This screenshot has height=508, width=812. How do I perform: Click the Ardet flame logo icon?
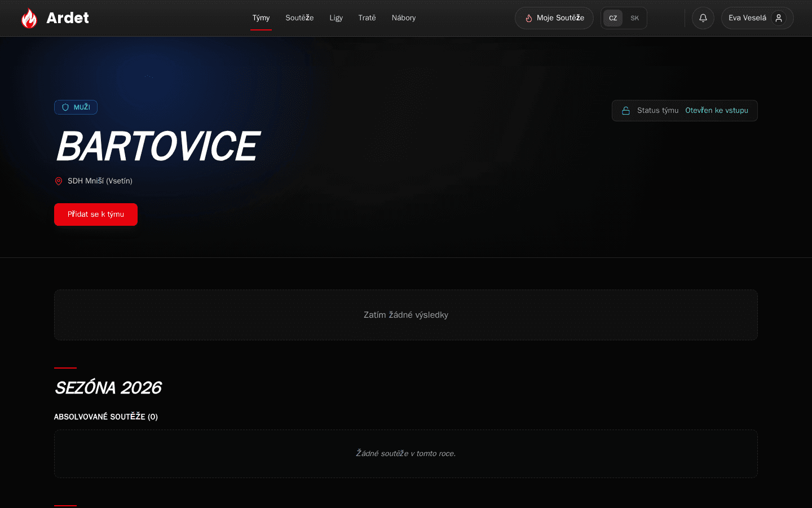point(29,18)
